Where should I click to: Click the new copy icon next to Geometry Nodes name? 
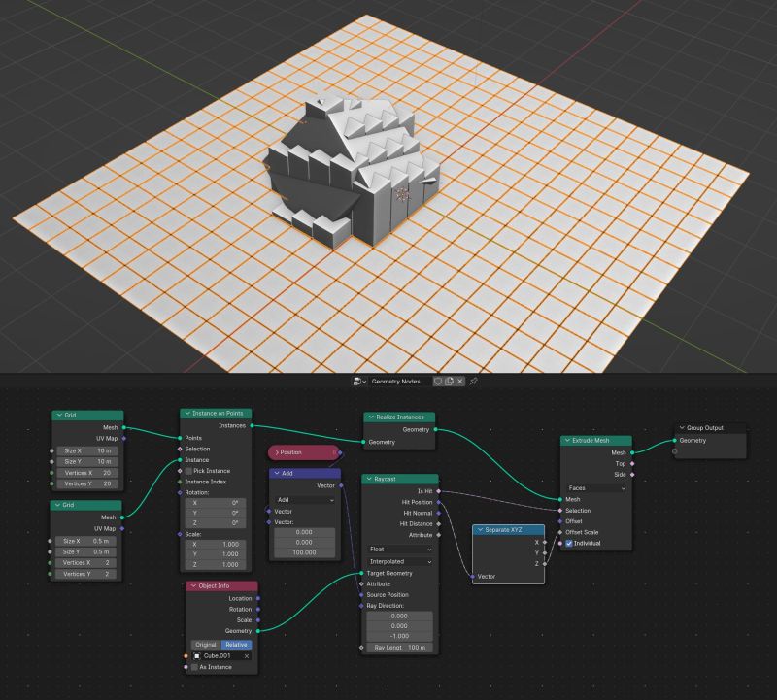(x=449, y=381)
